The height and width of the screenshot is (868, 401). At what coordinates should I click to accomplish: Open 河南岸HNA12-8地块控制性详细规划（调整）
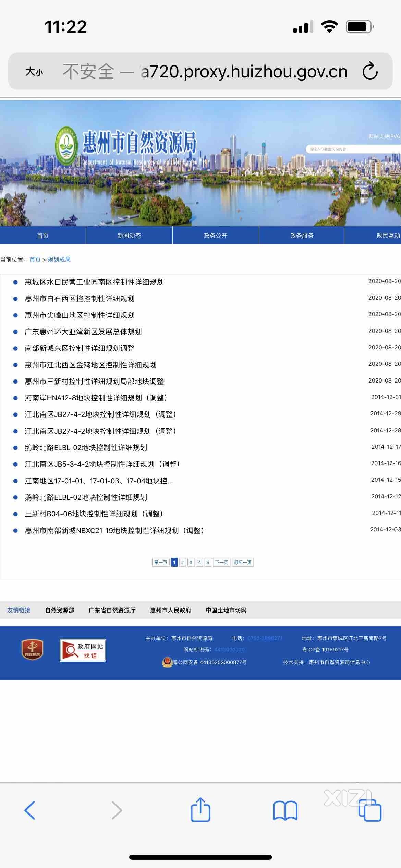point(96,398)
